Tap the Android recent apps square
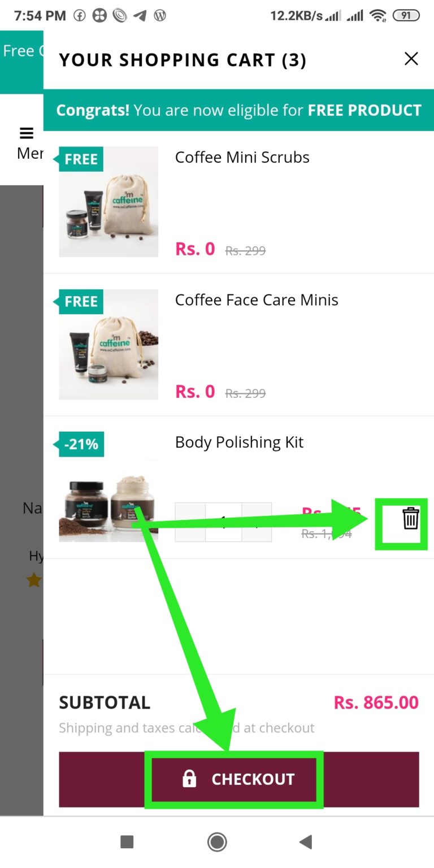 [127, 843]
